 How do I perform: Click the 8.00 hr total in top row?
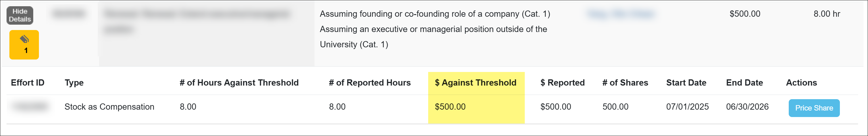point(827,14)
